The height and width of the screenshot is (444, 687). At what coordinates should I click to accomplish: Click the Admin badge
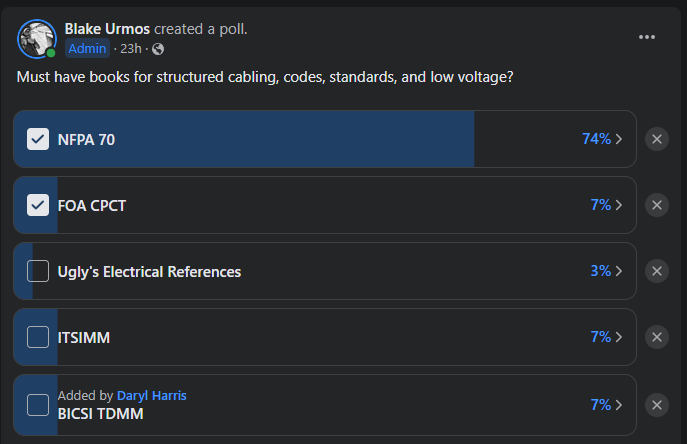87,49
